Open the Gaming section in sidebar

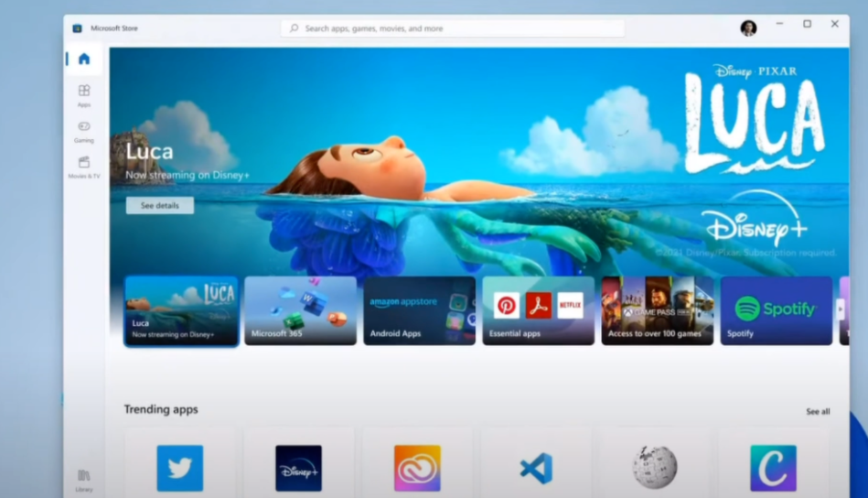pyautogui.click(x=83, y=132)
